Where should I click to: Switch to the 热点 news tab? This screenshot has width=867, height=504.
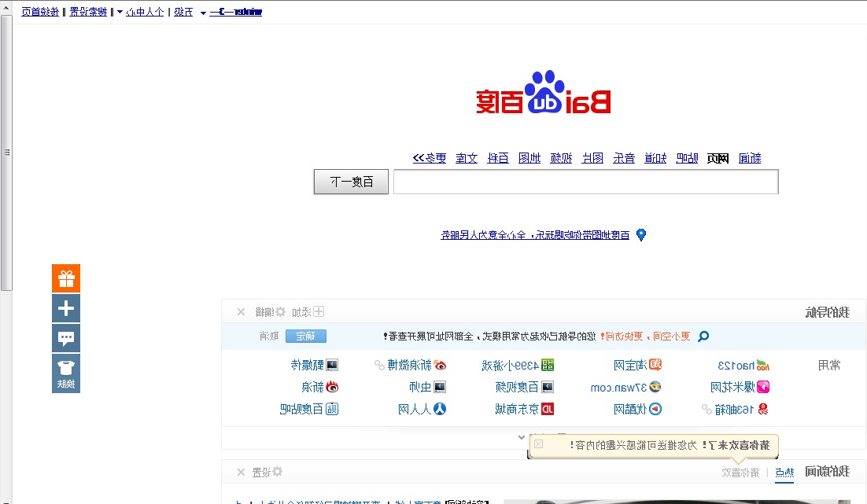tap(784, 473)
